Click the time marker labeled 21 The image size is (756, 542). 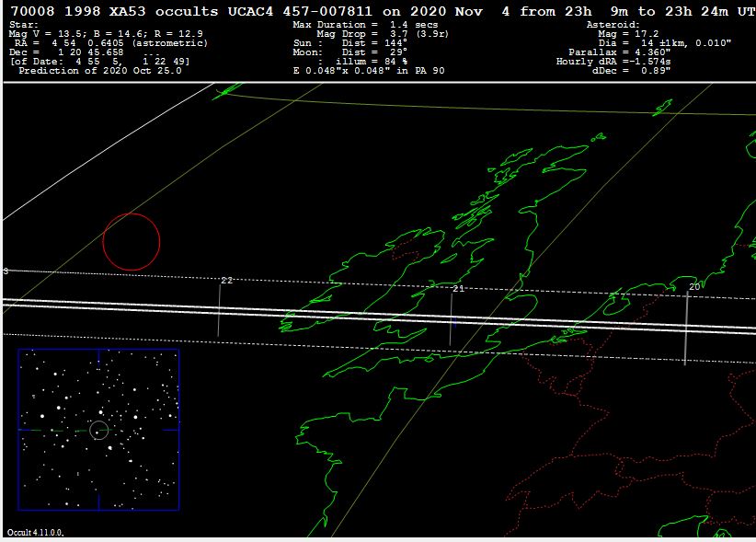click(x=457, y=289)
